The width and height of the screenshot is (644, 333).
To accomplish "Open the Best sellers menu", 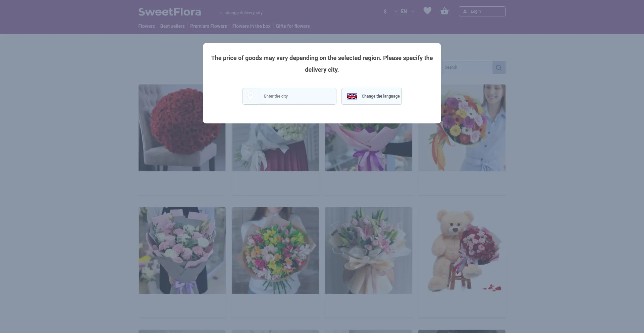I will 172,26.
